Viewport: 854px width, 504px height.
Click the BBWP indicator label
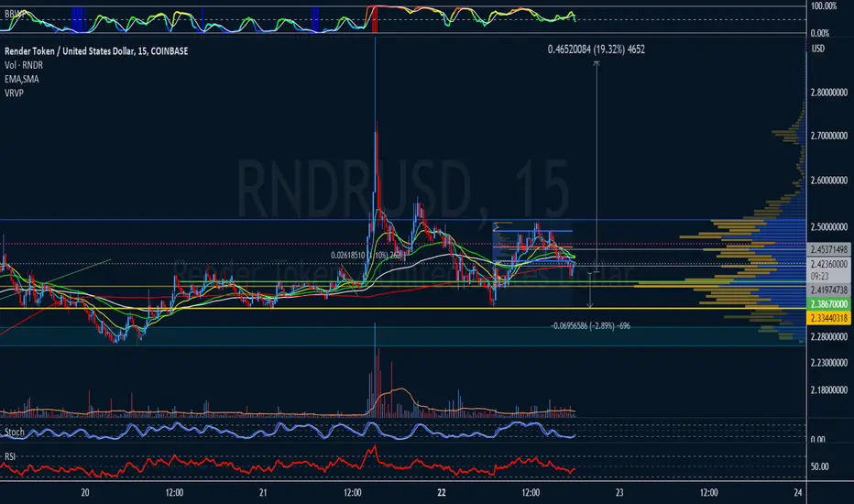click(13, 13)
